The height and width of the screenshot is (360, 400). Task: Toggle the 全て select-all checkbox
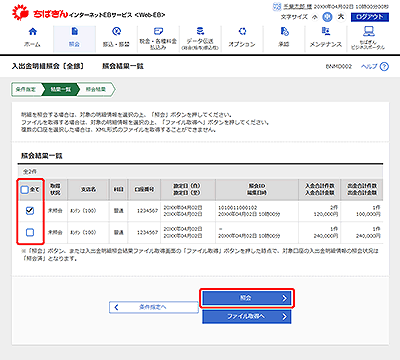25,190
